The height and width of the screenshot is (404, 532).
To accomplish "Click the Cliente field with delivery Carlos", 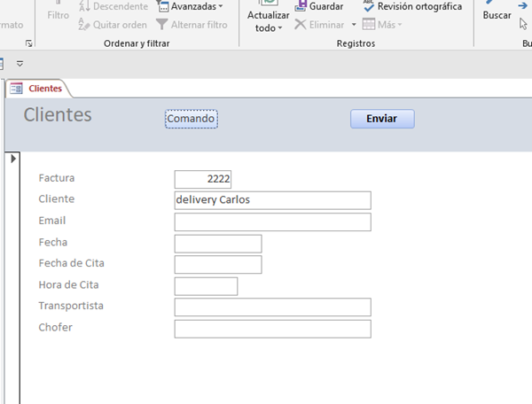I will (272, 200).
